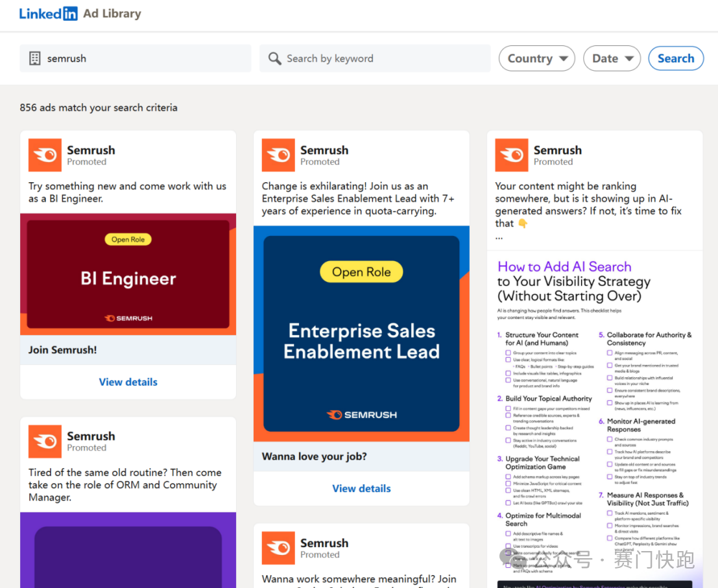Click the company building icon in search field
Viewport: 718px width, 588px height.
coord(35,58)
